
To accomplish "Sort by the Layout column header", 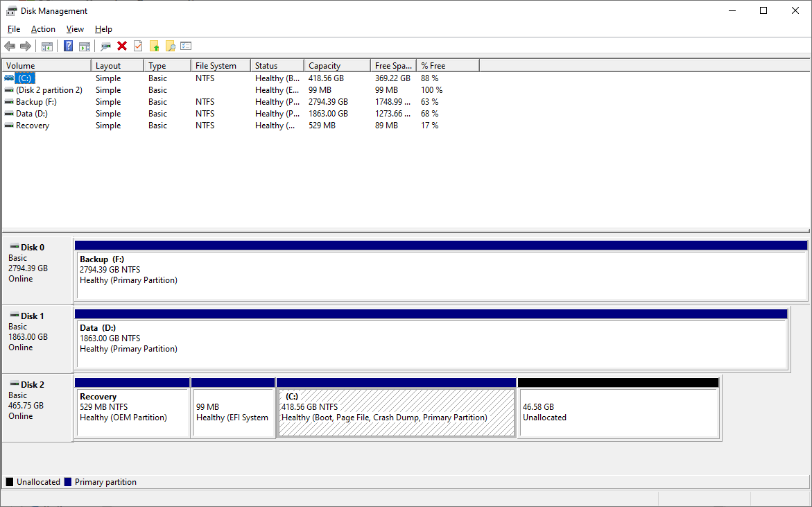I will point(118,66).
